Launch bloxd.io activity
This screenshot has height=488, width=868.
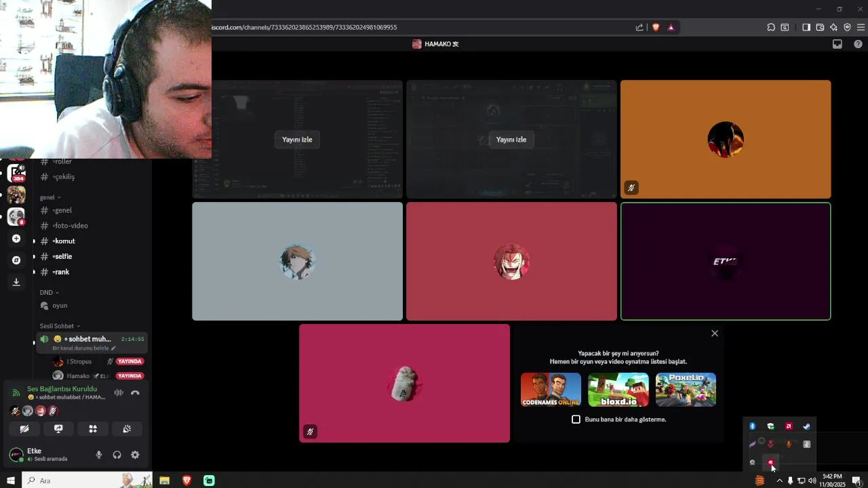click(618, 390)
